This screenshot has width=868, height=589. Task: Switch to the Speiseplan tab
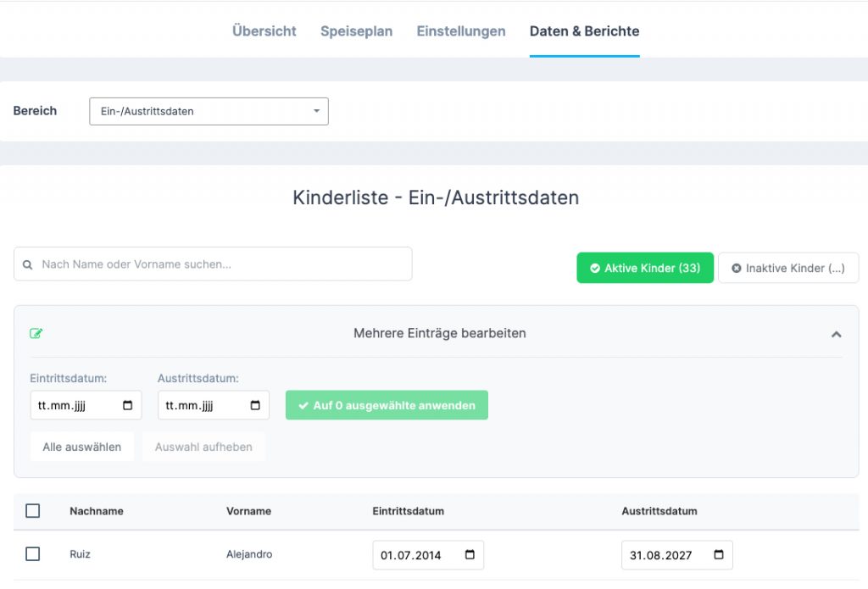point(356,31)
